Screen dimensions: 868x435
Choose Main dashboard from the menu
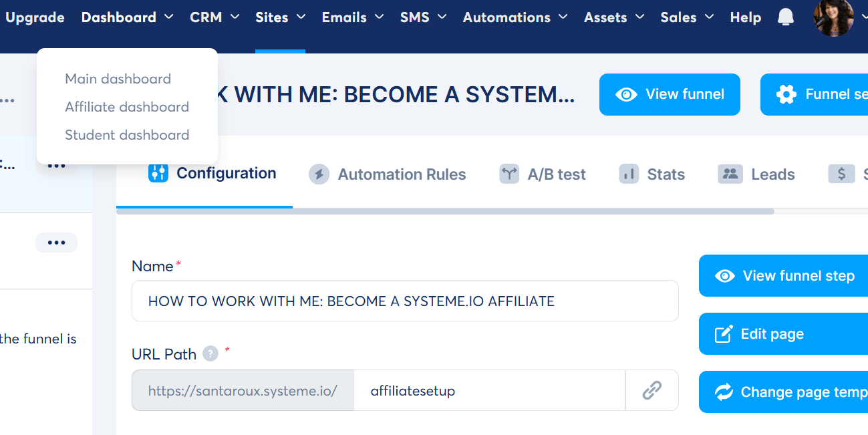click(x=118, y=79)
